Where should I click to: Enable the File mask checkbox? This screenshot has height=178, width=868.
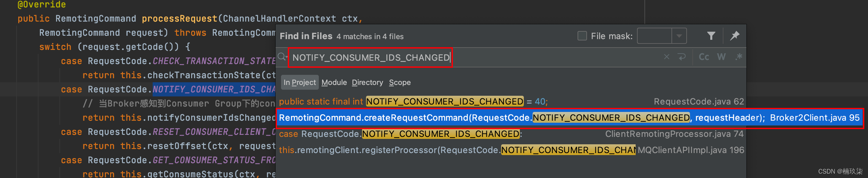tap(582, 36)
